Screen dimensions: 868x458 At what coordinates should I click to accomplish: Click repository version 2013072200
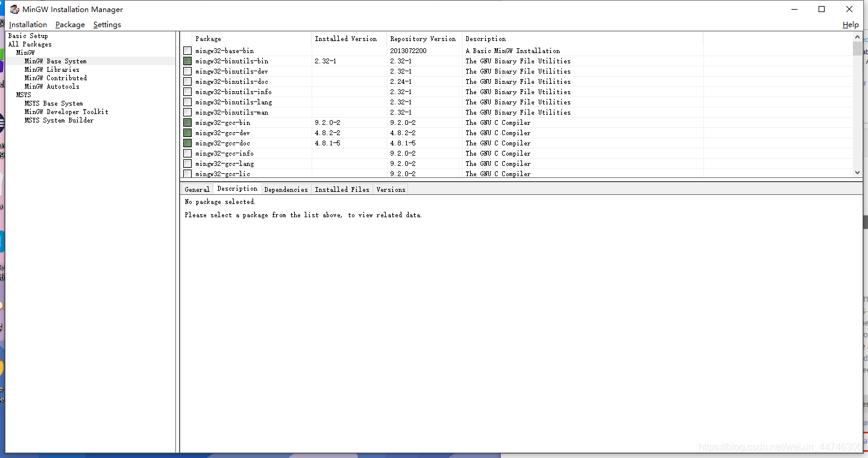[408, 51]
